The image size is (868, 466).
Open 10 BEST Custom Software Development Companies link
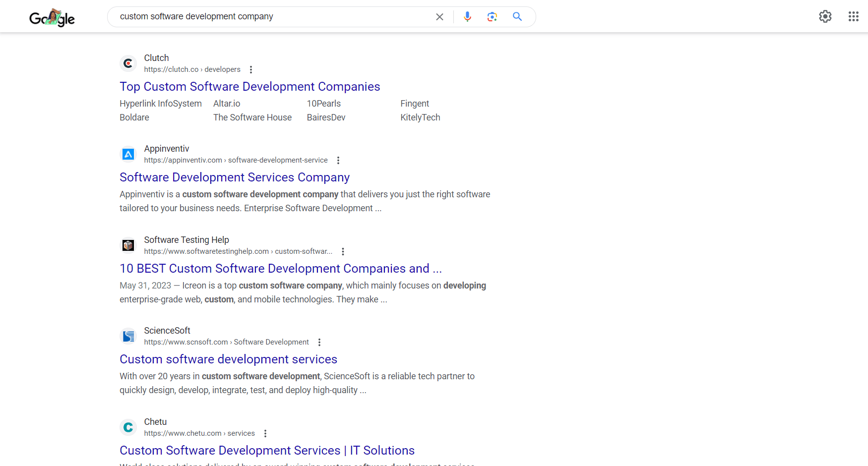[281, 268]
